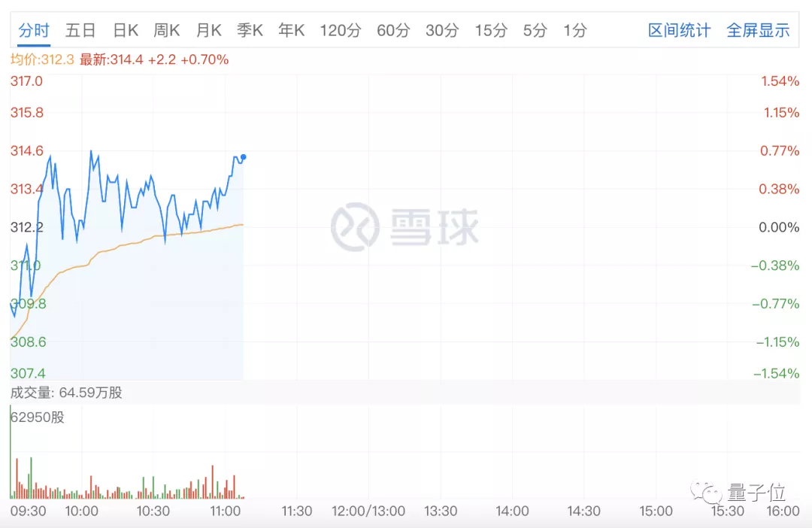
Task: Open the 5分 five-minute chart
Action: pos(535,30)
